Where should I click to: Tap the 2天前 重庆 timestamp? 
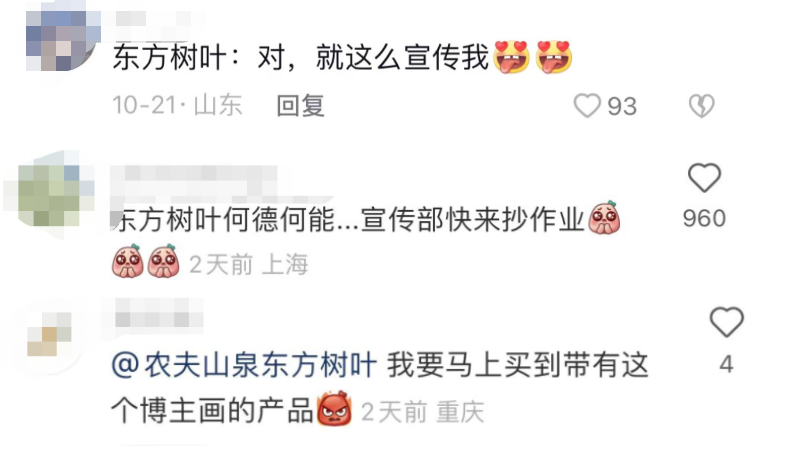pyautogui.click(x=423, y=412)
